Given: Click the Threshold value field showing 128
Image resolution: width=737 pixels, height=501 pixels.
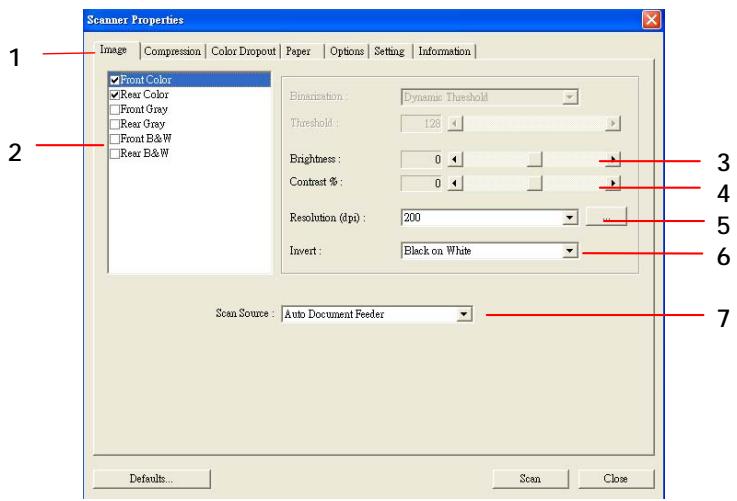Looking at the screenshot, I should click(x=421, y=124).
